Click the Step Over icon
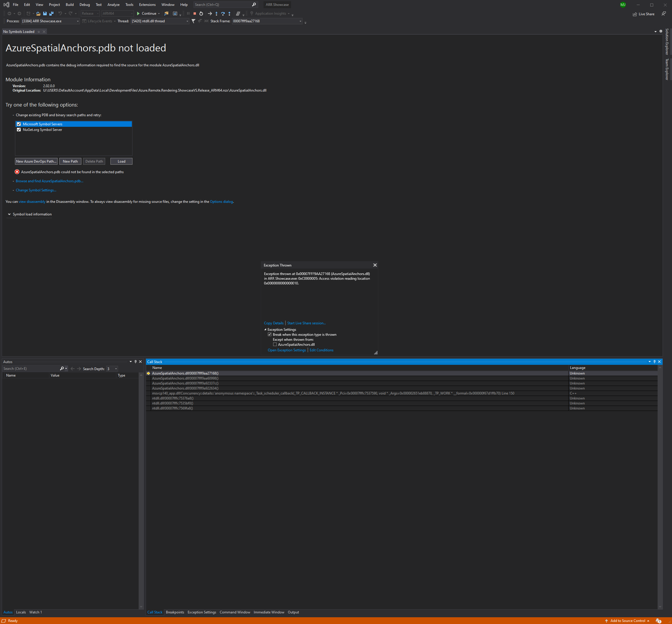 pyautogui.click(x=223, y=14)
